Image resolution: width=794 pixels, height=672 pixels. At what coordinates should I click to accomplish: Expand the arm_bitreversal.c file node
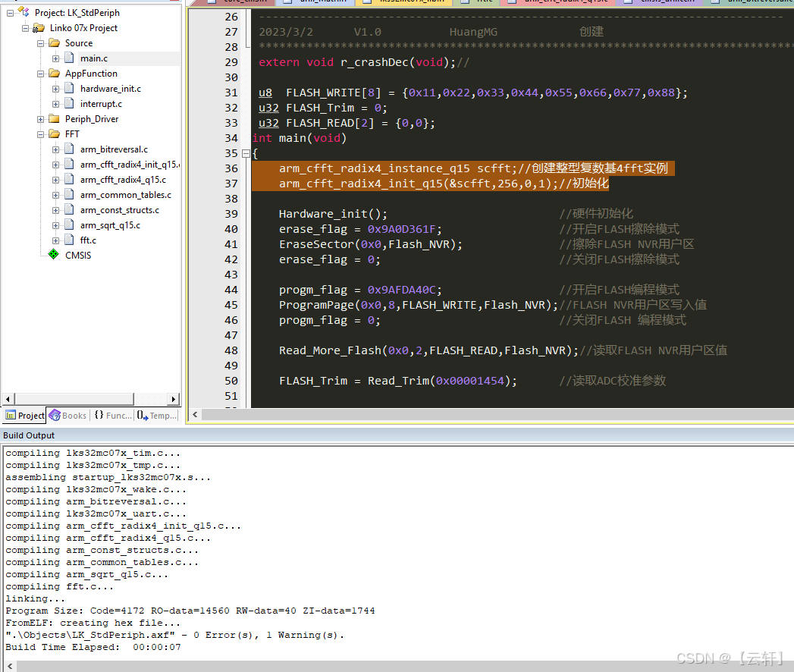(55, 150)
